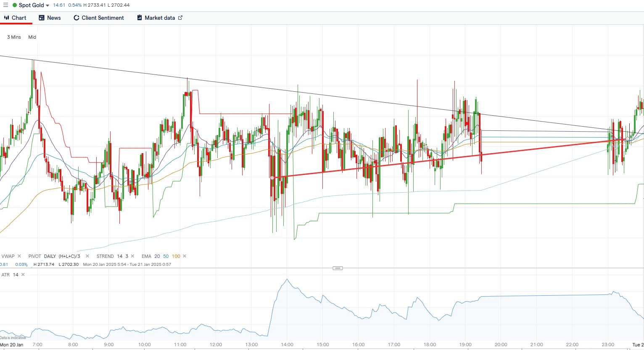The image size is (644, 350).
Task: Remove the VWAP indicator
Action: (x=19, y=256)
